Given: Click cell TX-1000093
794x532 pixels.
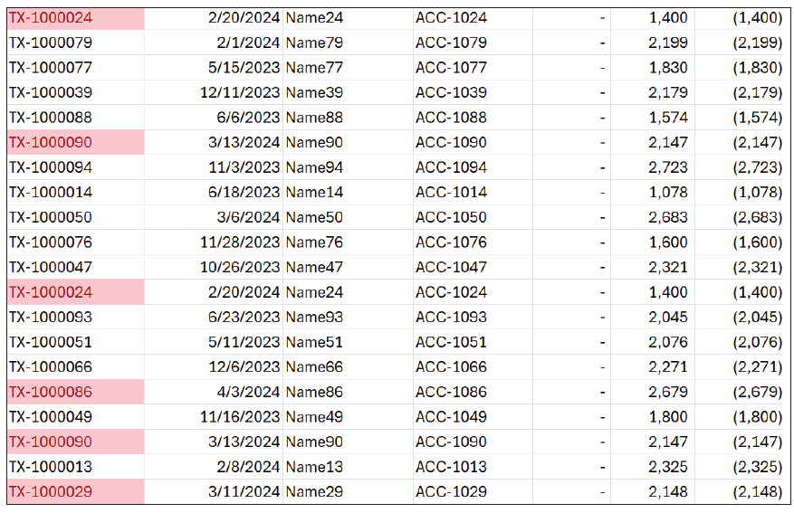Looking at the screenshot, I should (51, 317).
